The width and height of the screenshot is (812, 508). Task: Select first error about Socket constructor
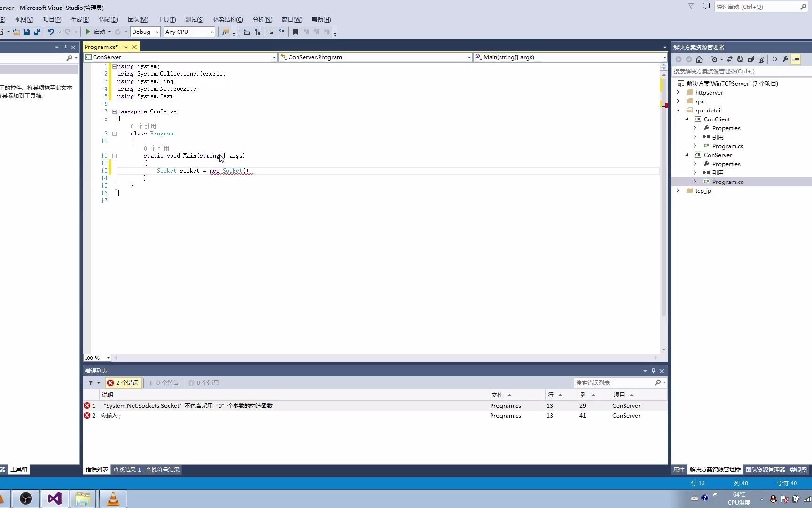375,406
